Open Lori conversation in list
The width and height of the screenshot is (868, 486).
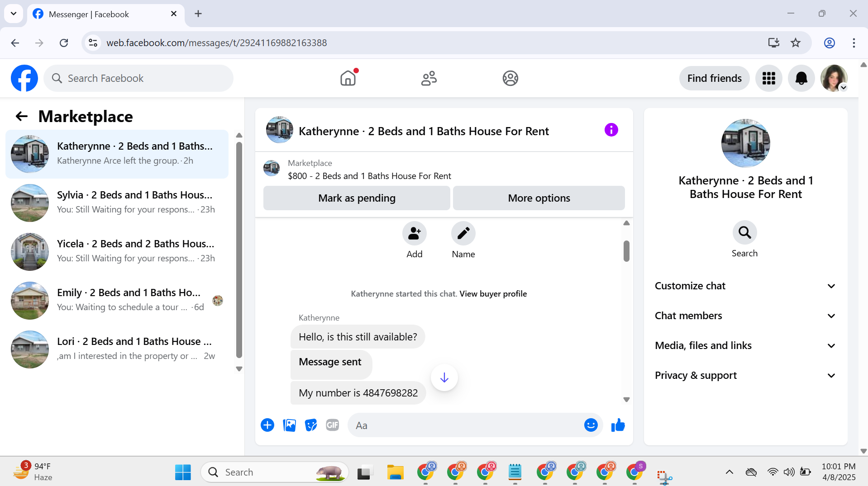click(117, 349)
